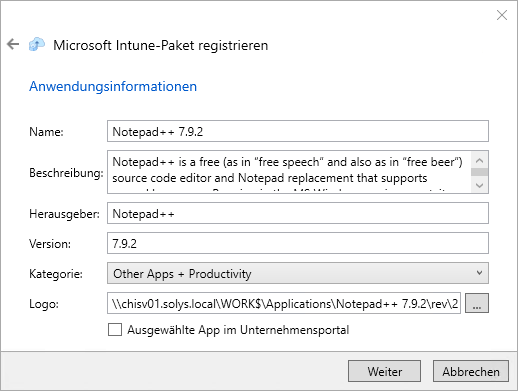The width and height of the screenshot is (518, 391).
Task: Click the Intune cloud package icon
Action: (x=37, y=44)
